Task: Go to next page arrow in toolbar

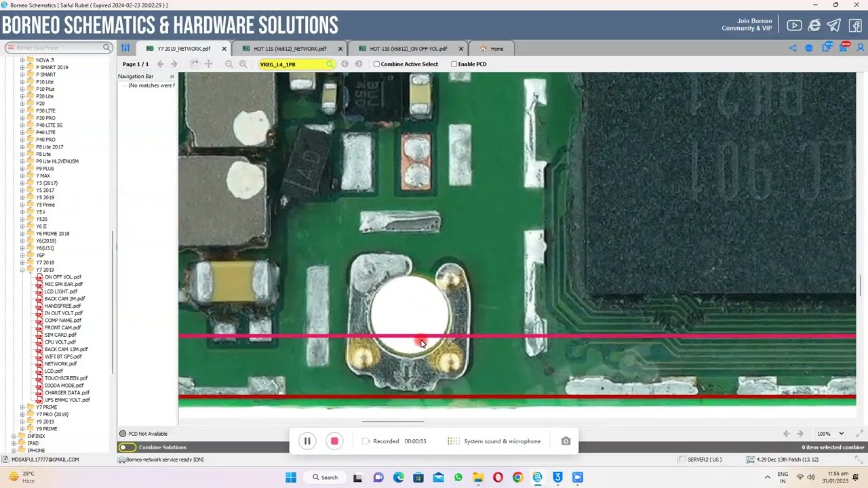Action: coord(174,64)
